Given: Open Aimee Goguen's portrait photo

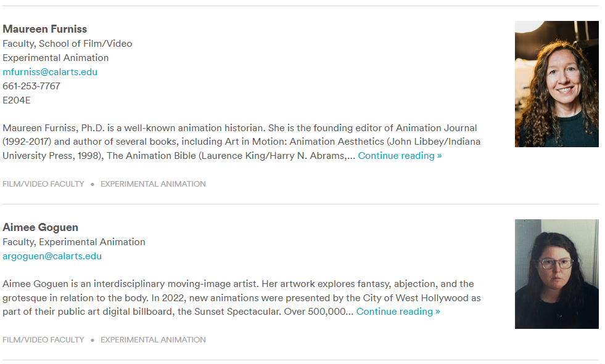Looking at the screenshot, I should pyautogui.click(x=556, y=274).
